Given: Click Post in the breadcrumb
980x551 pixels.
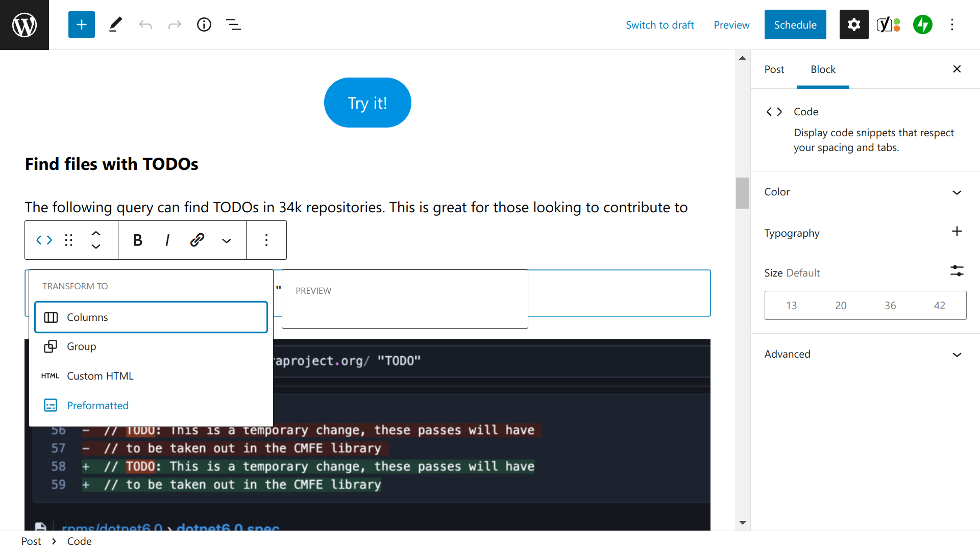Looking at the screenshot, I should 31,541.
